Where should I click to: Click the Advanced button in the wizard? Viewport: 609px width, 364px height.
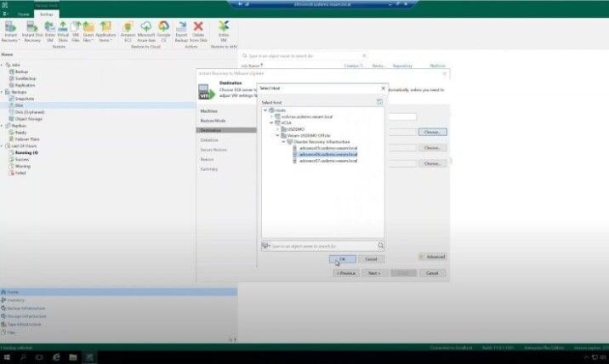point(432,257)
